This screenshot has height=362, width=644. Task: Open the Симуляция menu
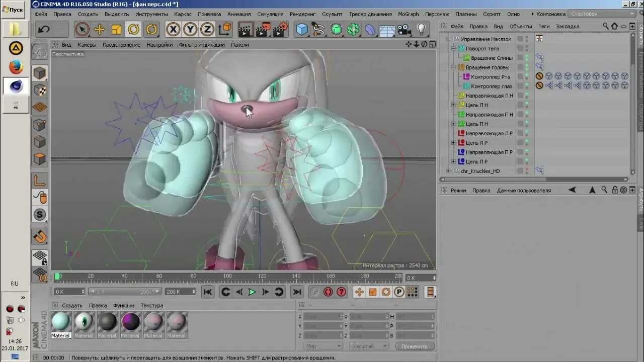[270, 14]
